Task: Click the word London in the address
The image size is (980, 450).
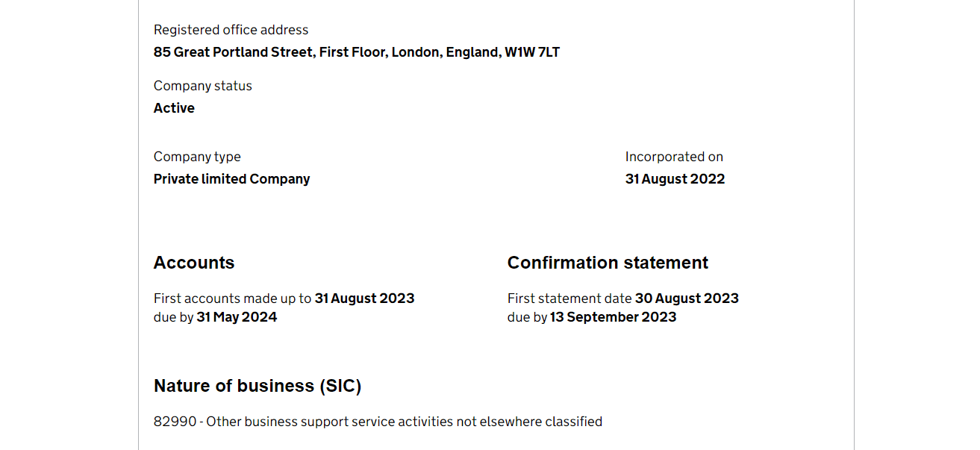Action: pyautogui.click(x=416, y=52)
